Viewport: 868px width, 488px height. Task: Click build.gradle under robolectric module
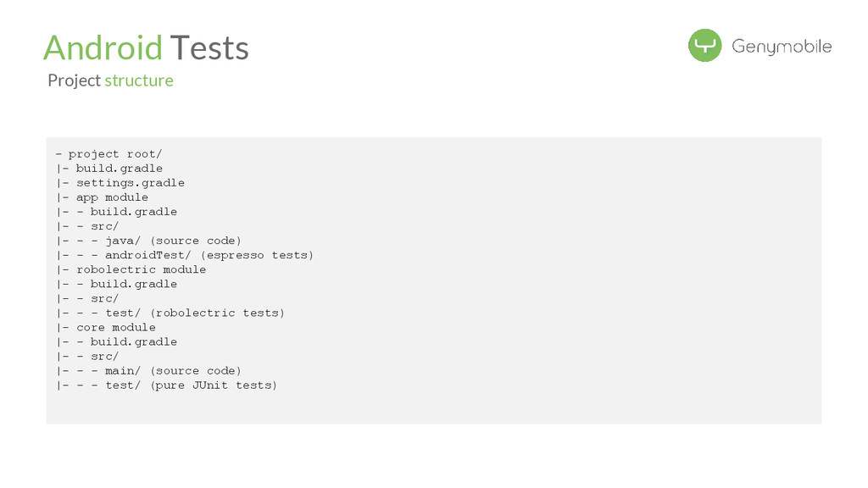tap(134, 284)
